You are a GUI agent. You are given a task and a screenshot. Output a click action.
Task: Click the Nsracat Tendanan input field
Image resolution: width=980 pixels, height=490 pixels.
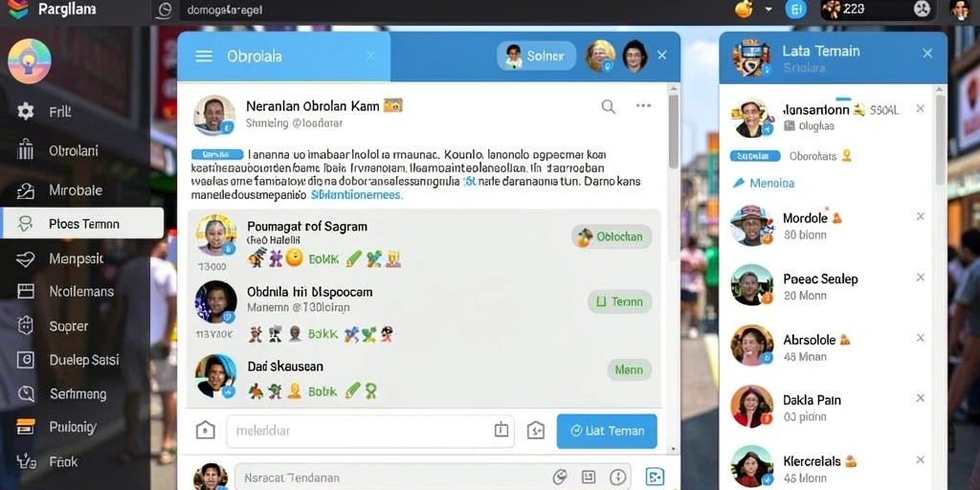(x=433, y=478)
